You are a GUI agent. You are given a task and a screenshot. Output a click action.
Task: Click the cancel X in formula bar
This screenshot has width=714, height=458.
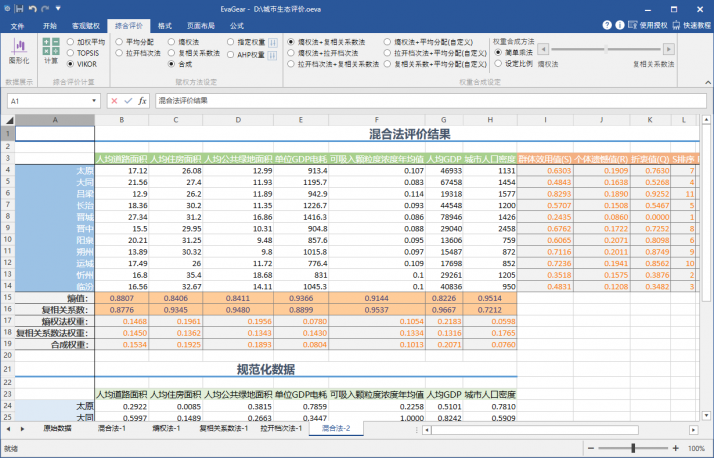click(x=114, y=101)
